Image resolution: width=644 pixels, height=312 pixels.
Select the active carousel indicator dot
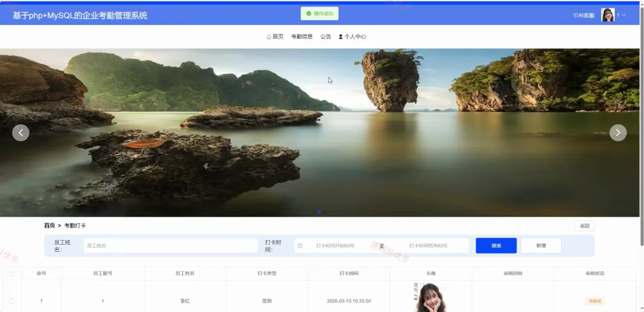320,211
